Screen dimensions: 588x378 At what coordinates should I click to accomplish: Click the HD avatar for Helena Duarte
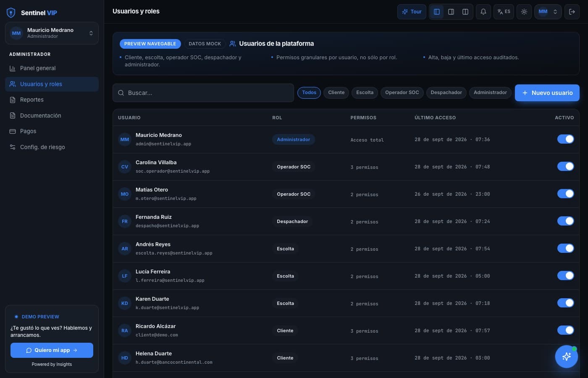click(x=125, y=358)
